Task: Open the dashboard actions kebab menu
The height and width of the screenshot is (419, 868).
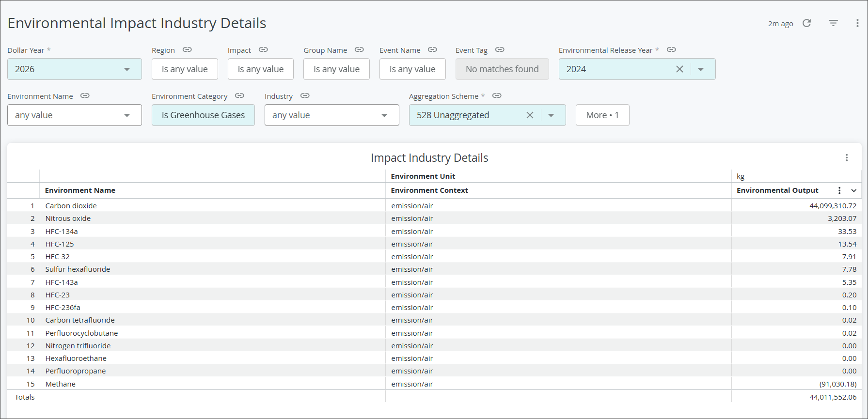Action: tap(857, 23)
